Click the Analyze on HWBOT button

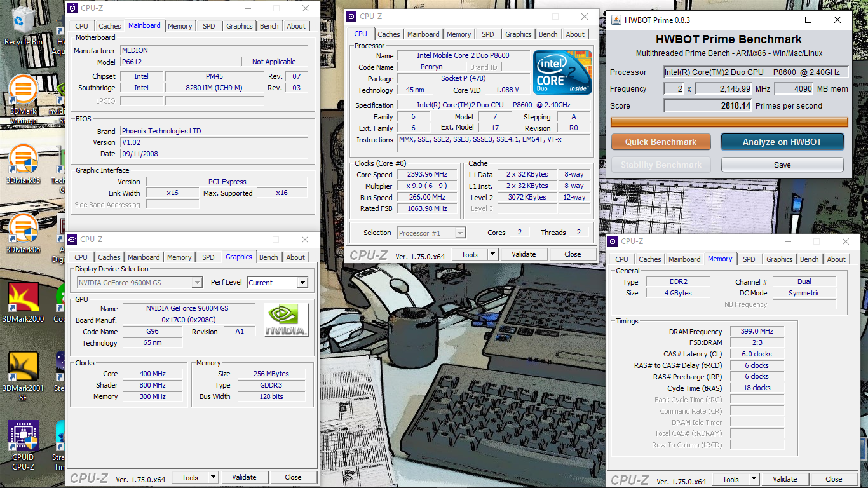[782, 142]
